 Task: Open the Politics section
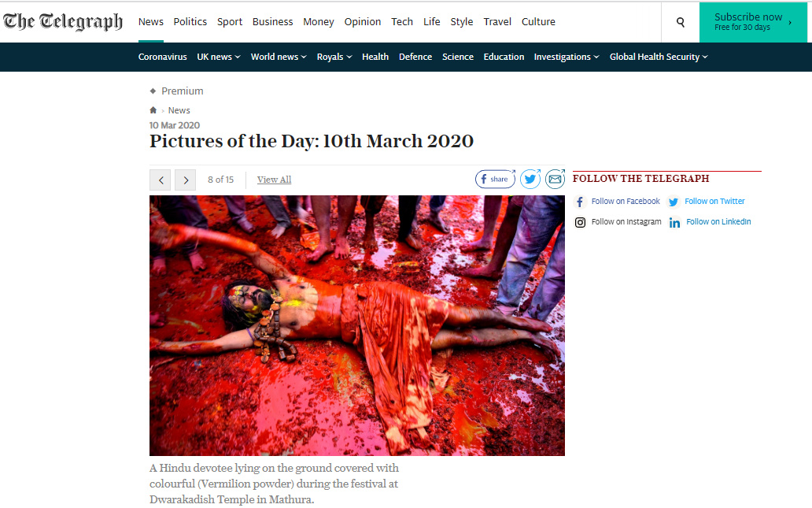pos(190,22)
